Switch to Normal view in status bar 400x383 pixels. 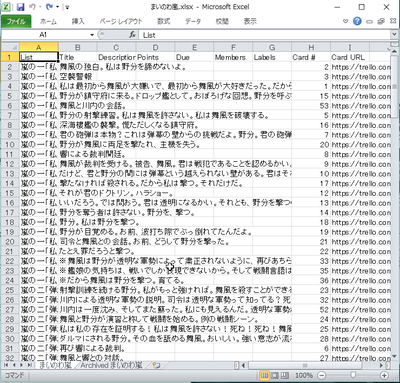tap(264, 376)
